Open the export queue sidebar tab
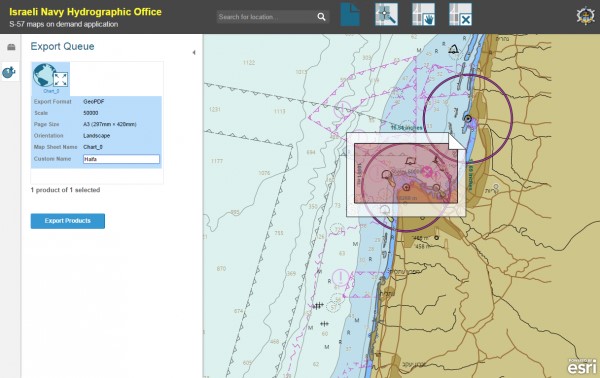Viewport: 600px width, 378px height. 9,72
